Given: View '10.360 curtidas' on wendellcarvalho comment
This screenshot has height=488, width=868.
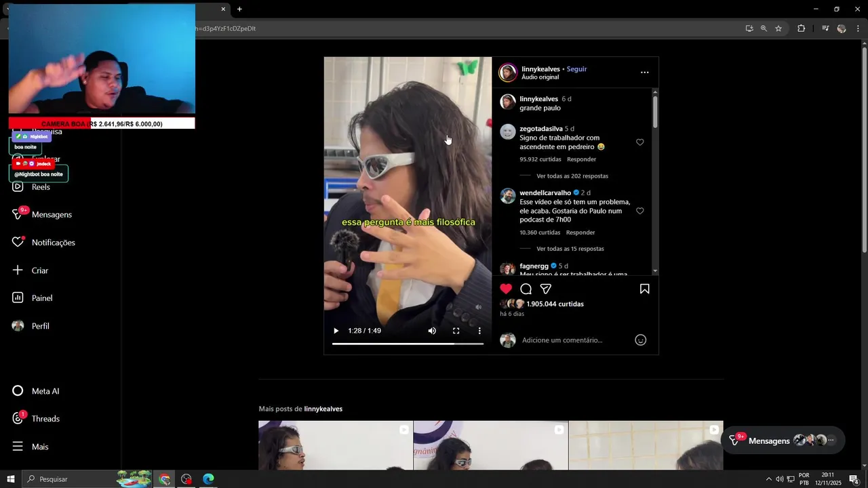Looking at the screenshot, I should [x=540, y=232].
